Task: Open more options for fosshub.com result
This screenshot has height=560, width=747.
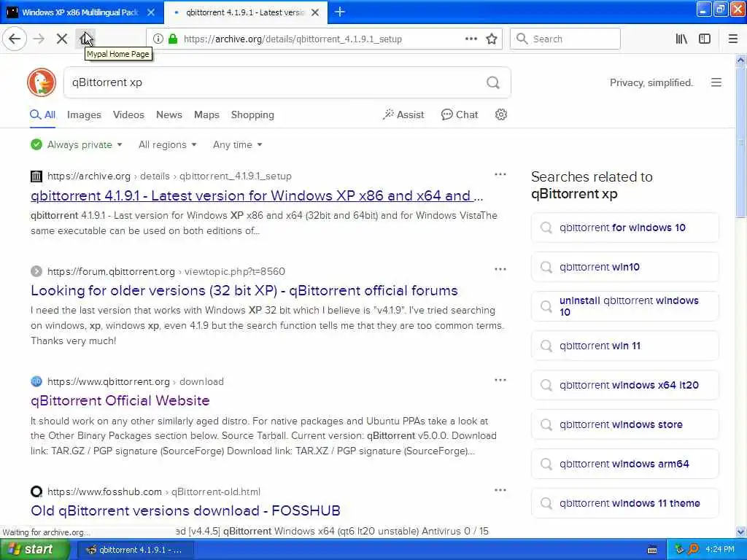Action: (500, 489)
